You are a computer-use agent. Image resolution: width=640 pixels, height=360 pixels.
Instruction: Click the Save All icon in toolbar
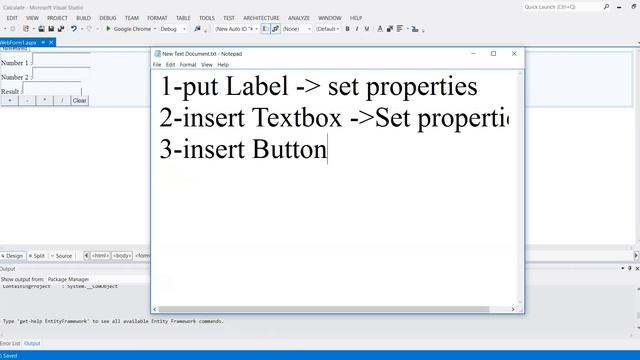pyautogui.click(x=61, y=29)
